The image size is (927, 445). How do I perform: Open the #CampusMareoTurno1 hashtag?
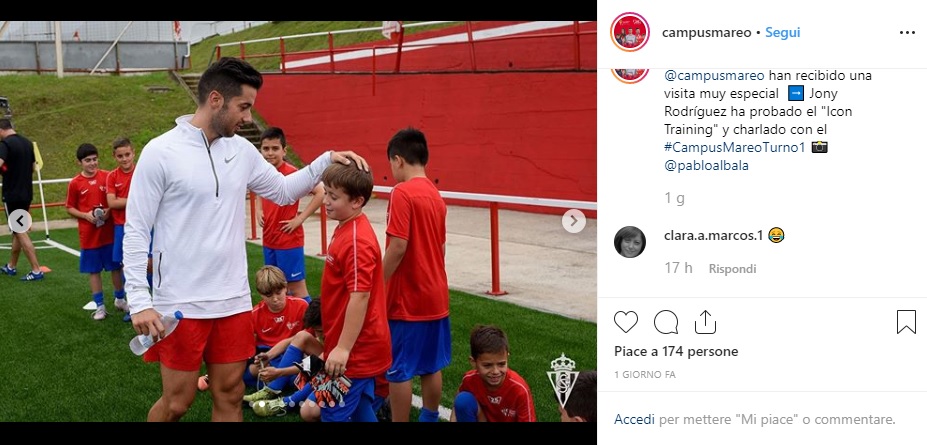734,147
